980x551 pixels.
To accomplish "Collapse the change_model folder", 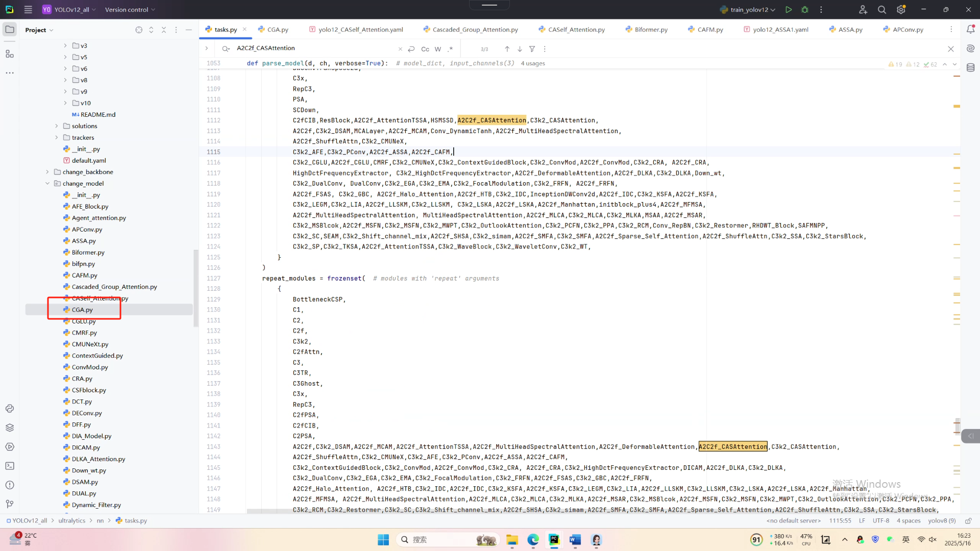I will pos(47,184).
